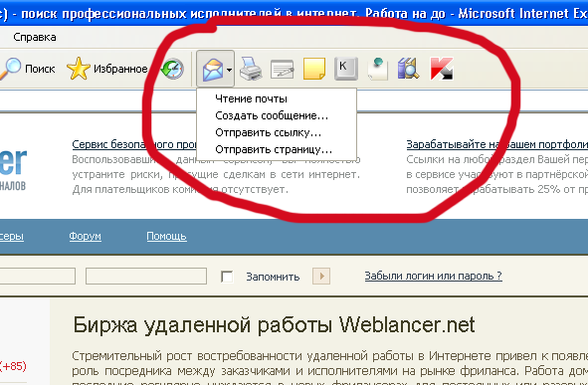Click the Print printer icon
588x385 pixels.
tap(251, 69)
